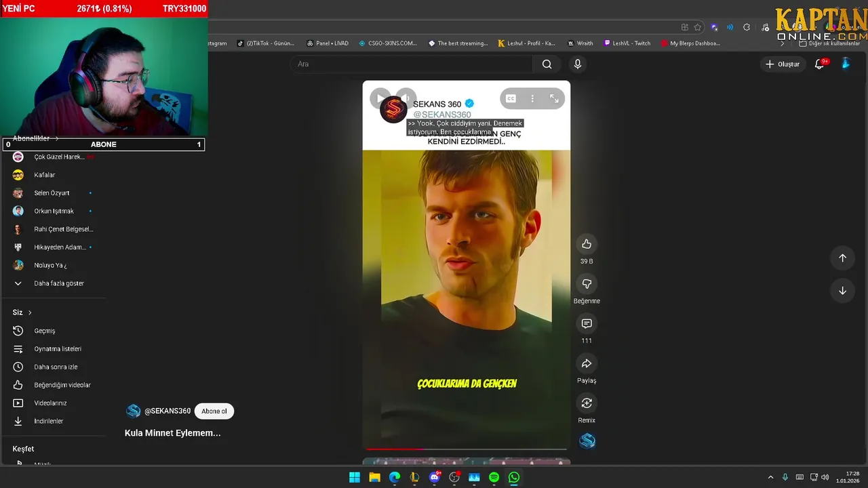This screenshot has width=868, height=488.
Task: Subscribe with the Abone ol button
Action: [x=214, y=411]
